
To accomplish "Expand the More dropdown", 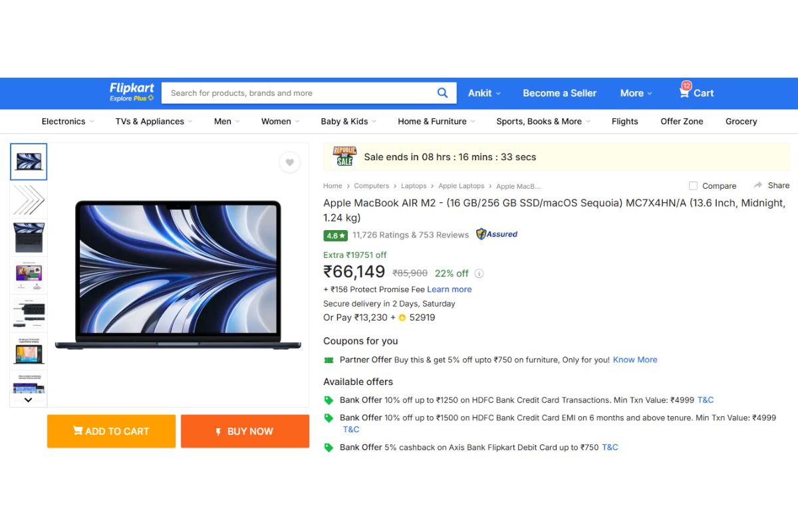I will point(635,92).
